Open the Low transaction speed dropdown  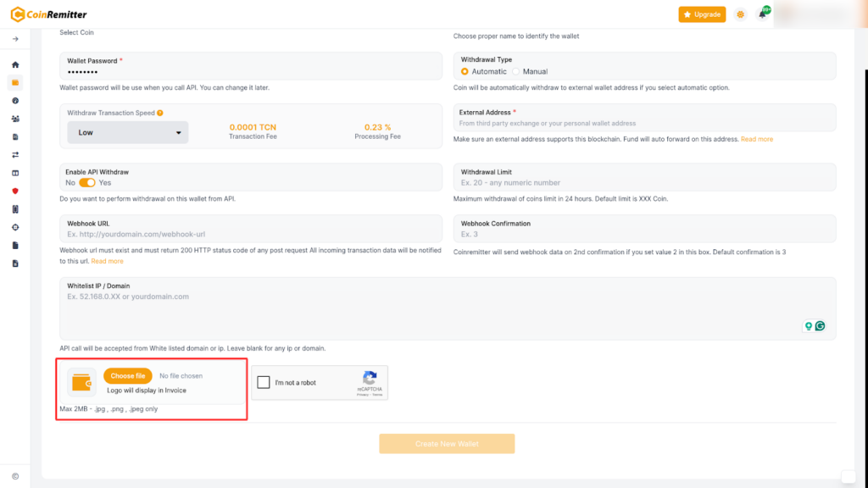point(127,132)
